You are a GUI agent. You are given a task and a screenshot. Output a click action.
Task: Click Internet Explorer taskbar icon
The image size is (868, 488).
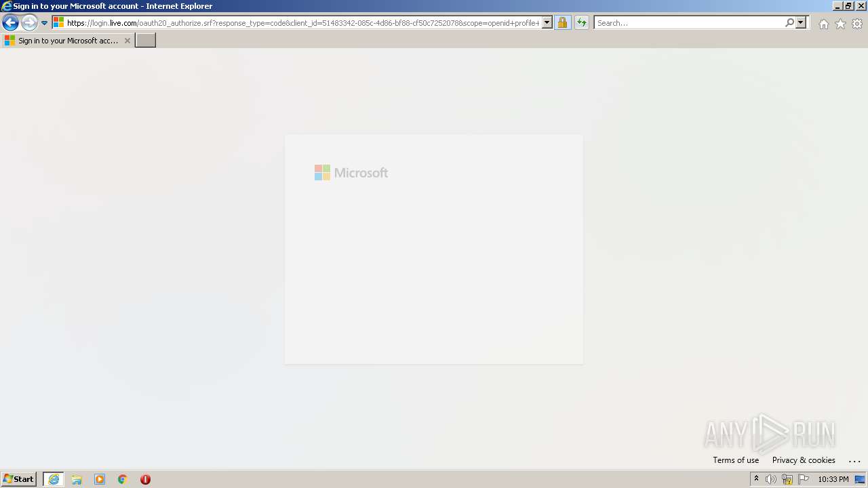(x=54, y=479)
